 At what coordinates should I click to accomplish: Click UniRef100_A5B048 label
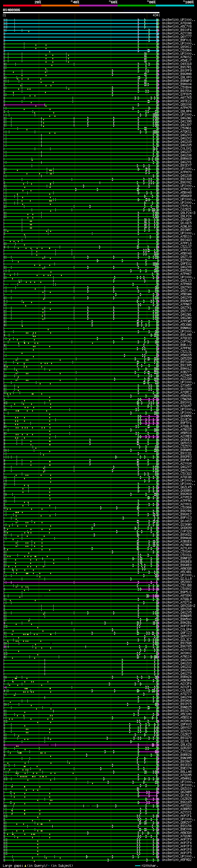coord(177,193)
